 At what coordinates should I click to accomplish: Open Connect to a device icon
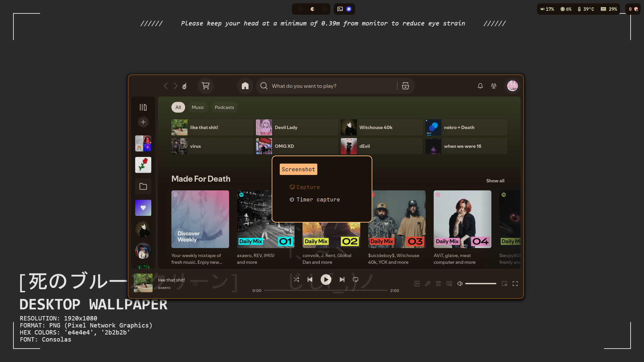(449, 284)
